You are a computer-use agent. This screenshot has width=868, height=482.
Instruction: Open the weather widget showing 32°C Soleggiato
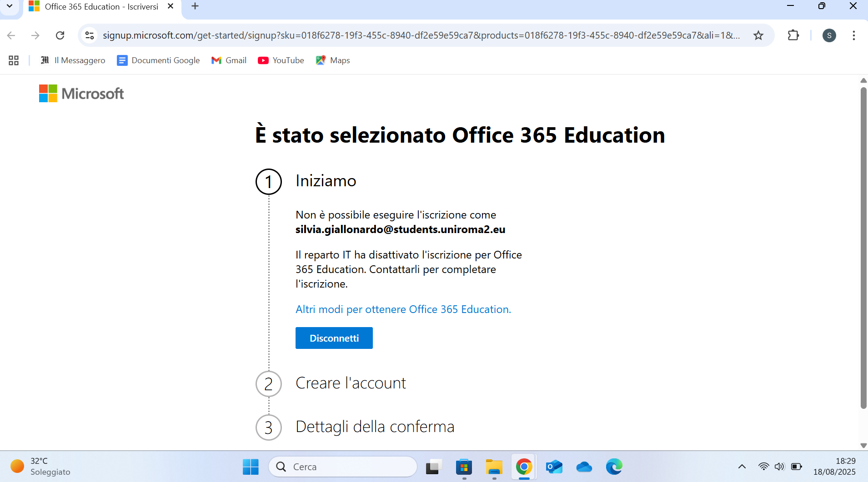41,467
